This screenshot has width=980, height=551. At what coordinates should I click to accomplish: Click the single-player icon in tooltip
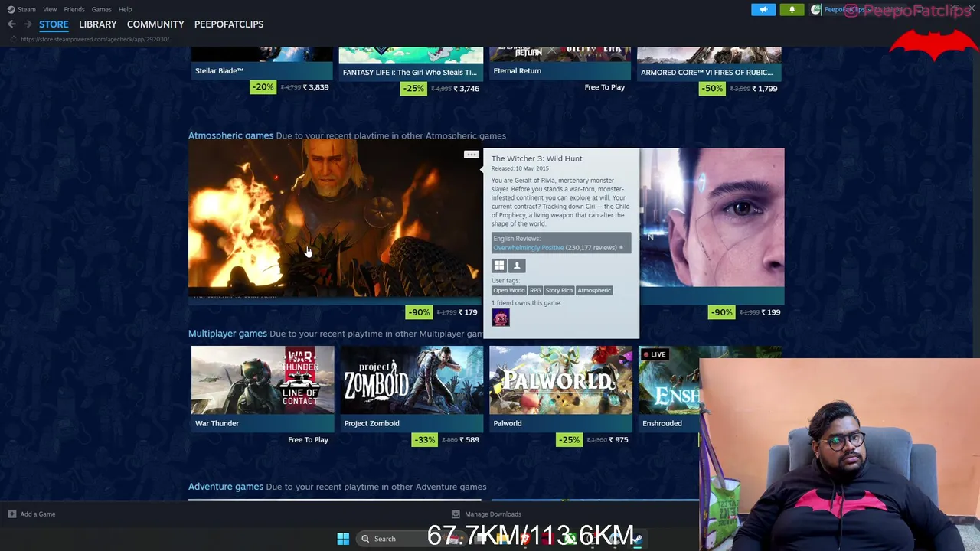pos(517,266)
